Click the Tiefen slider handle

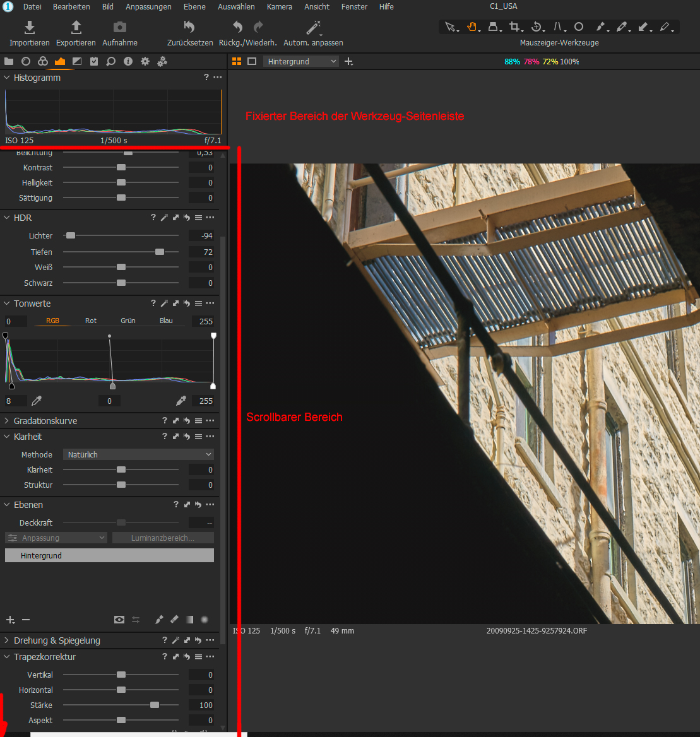pos(160,252)
